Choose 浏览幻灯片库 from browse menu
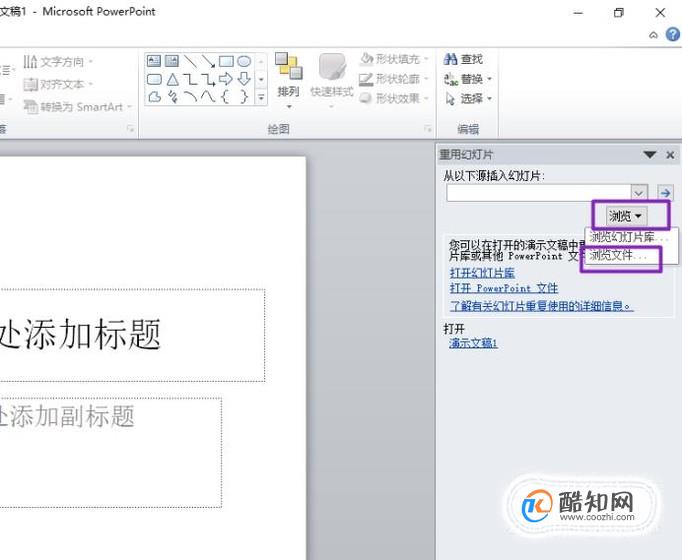Image resolution: width=682 pixels, height=560 pixels. point(629,237)
